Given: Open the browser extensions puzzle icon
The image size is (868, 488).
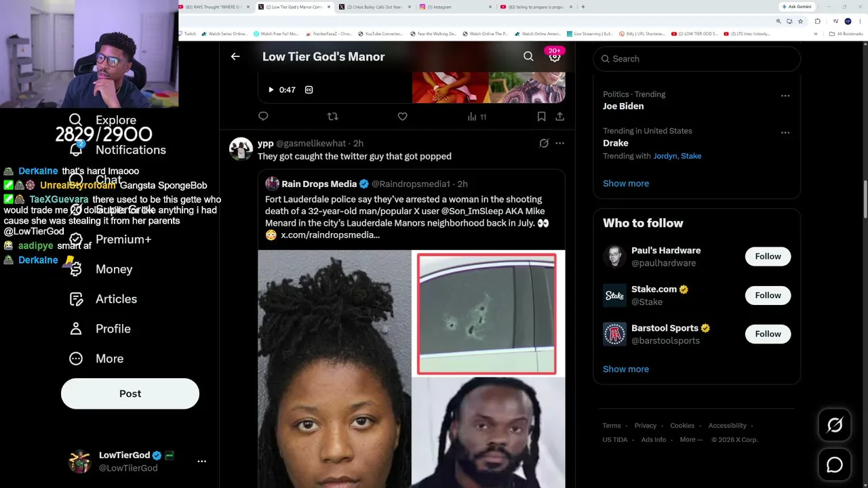Looking at the screenshot, I should pyautogui.click(x=817, y=21).
